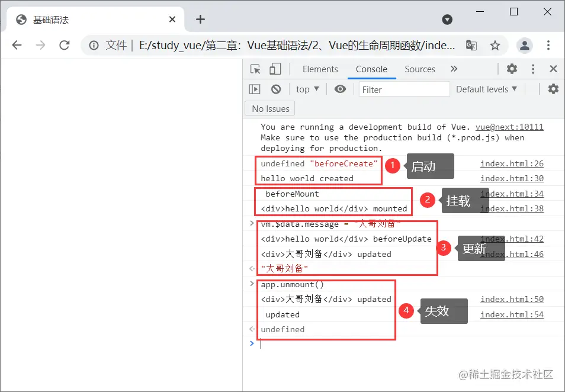
Task: Open the console settings gear
Action: coord(553,89)
